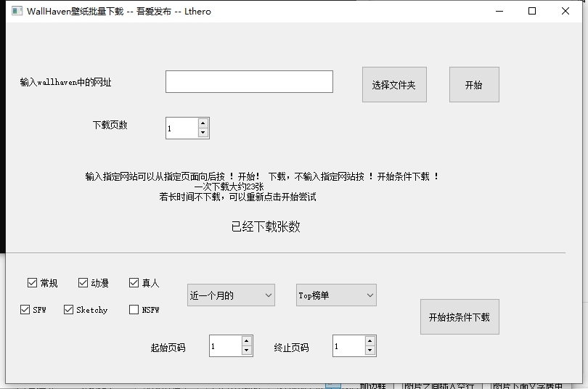Open the Top榜单 sorting dropdown
This screenshot has height=389, width=588.
coord(336,295)
